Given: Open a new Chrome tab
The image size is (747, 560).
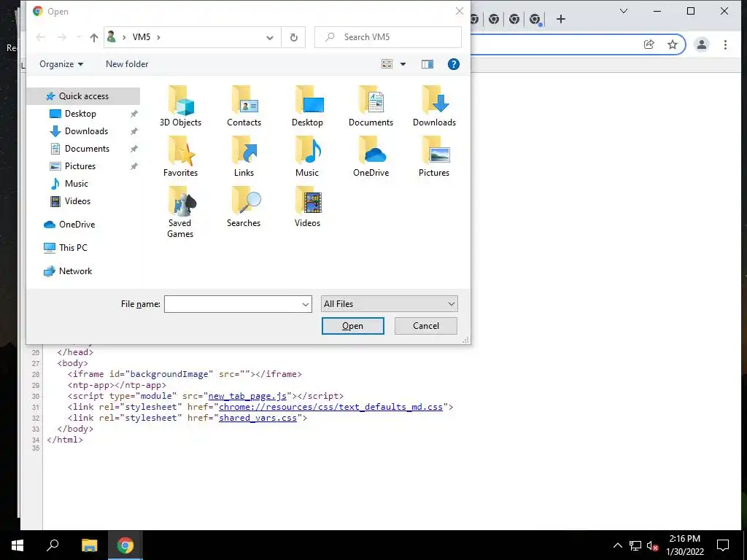Looking at the screenshot, I should [561, 19].
